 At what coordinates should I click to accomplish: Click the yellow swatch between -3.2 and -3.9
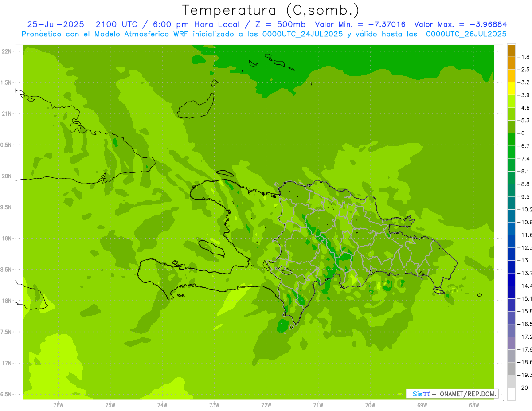click(511, 89)
